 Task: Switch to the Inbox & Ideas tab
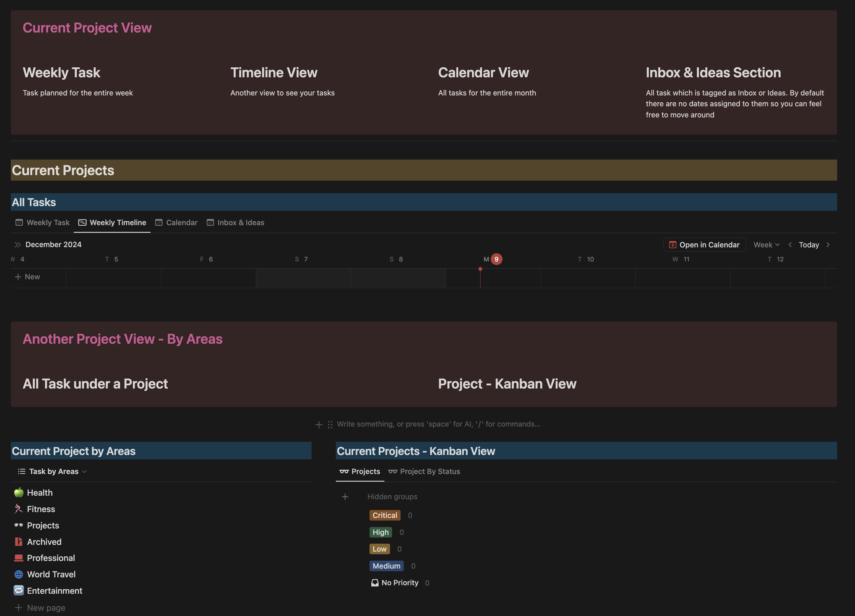click(236, 223)
